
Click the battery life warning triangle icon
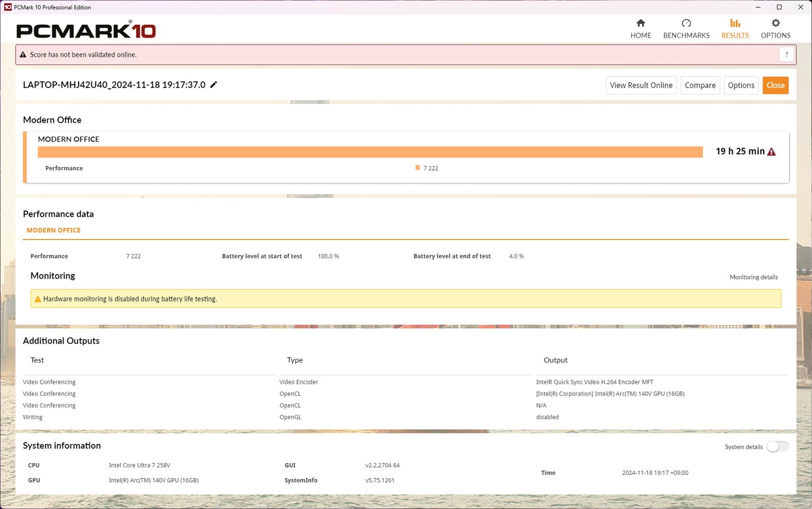coord(771,152)
